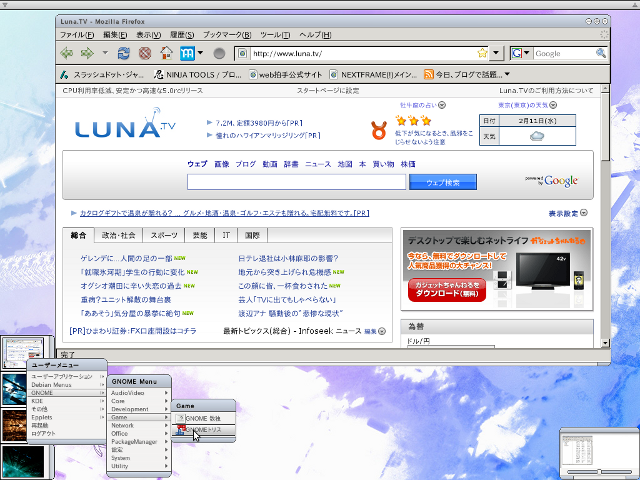Open the back/forward history dropdown arrow

[x=105, y=53]
